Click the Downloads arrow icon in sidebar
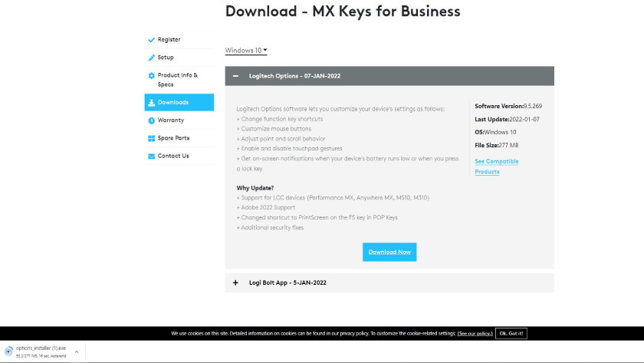Viewport: 644px width, 363px height. [151, 103]
